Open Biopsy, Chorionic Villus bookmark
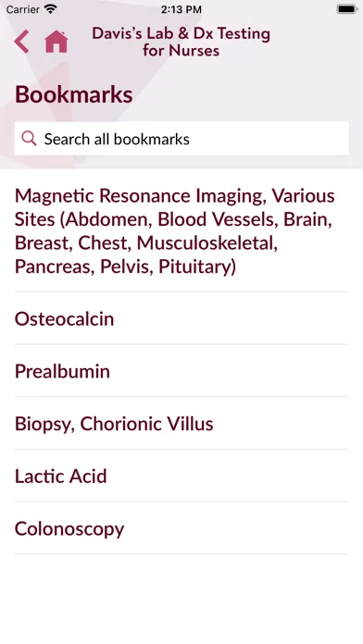The height and width of the screenshot is (644, 363). (181, 424)
